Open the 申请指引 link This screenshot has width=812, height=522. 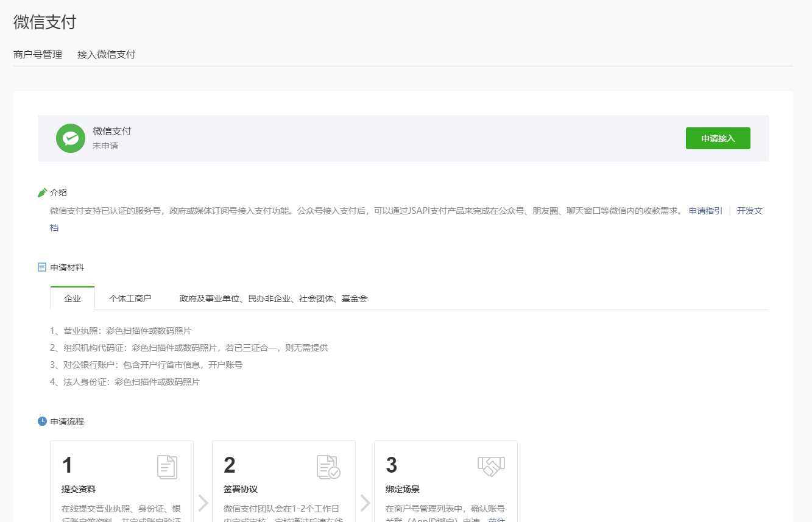tap(706, 211)
